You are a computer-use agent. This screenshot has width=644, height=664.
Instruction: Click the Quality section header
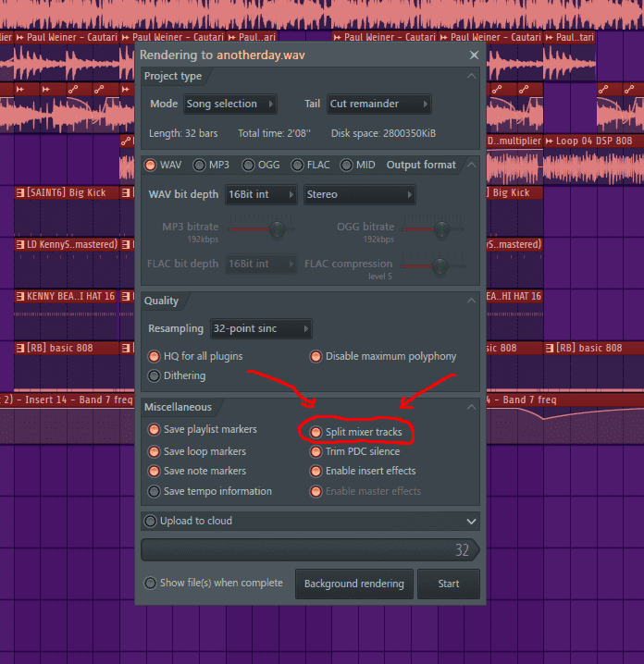click(x=161, y=301)
